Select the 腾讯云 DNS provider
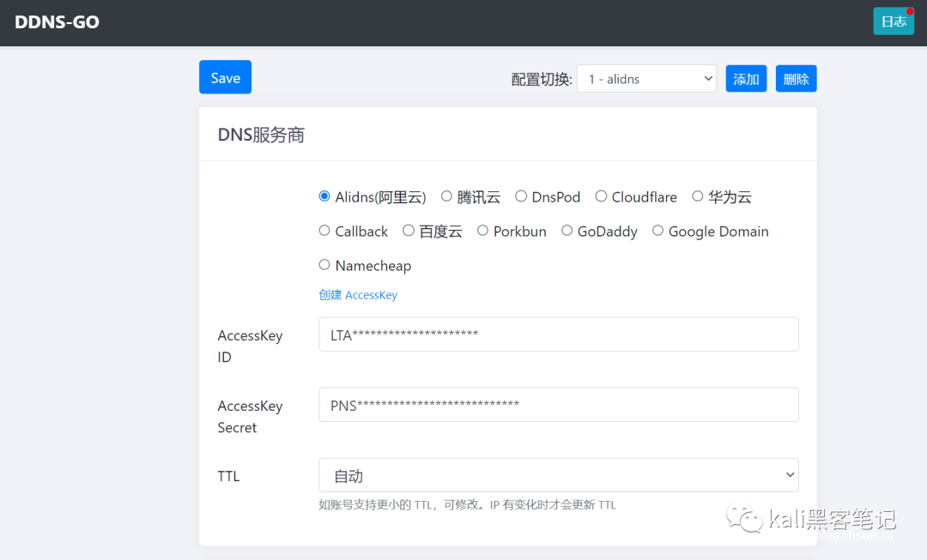927x560 pixels. point(446,196)
